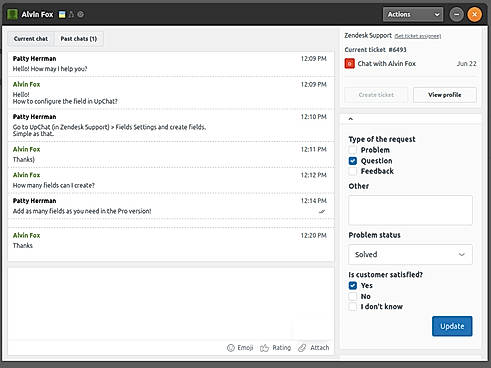
Task: Click the thumbs-up Rating button
Action: tap(275, 348)
